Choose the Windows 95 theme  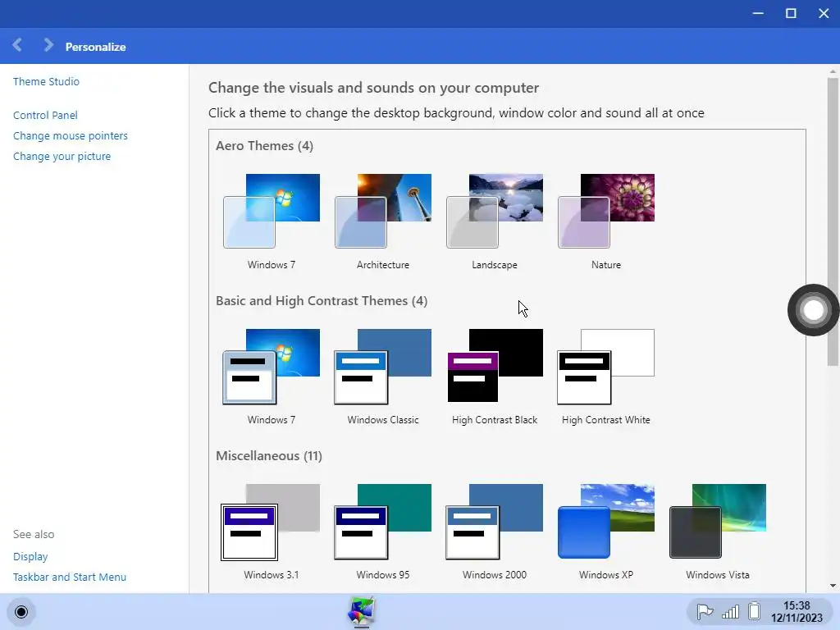(x=382, y=531)
